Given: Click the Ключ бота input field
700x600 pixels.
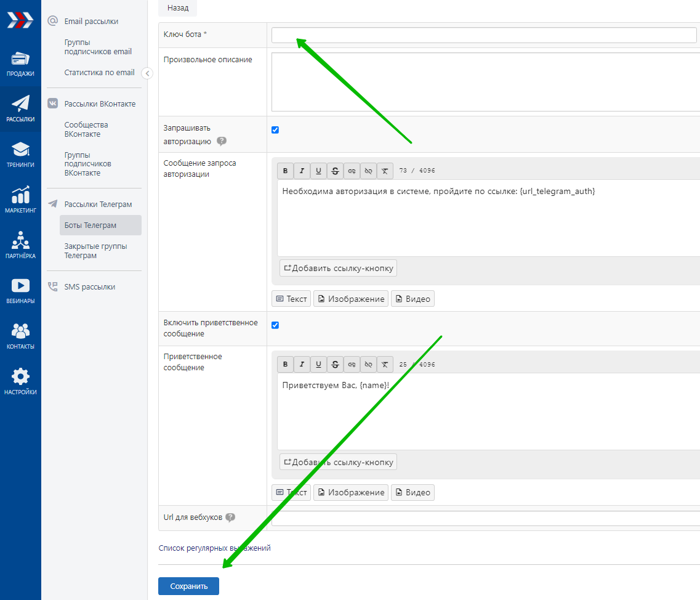Looking at the screenshot, I should [x=484, y=35].
